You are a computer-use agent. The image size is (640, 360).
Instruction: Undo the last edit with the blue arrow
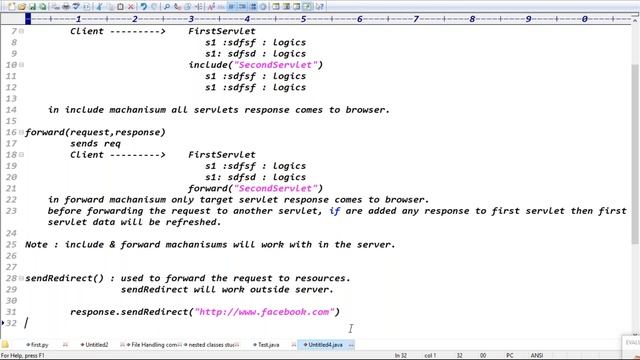click(143, 7)
